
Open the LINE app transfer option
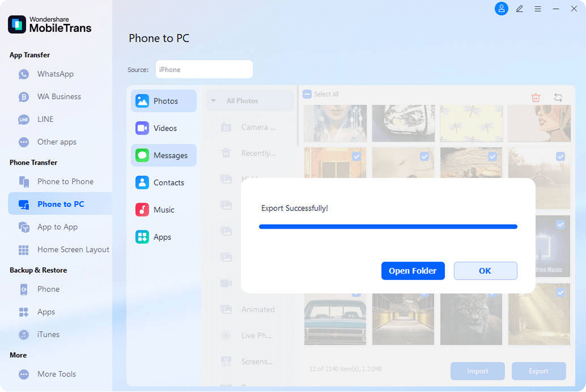tap(45, 119)
